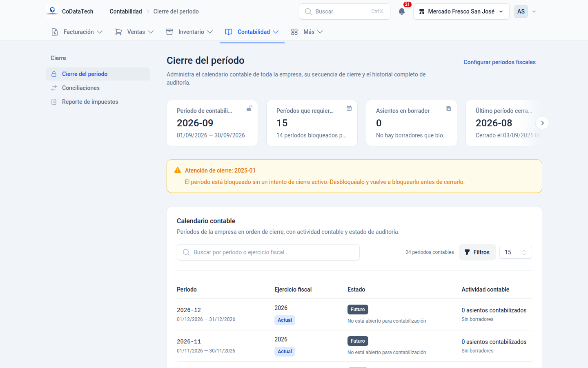The height and width of the screenshot is (368, 588).
Task: Click the 2026-12 period row text
Action: pos(189,310)
